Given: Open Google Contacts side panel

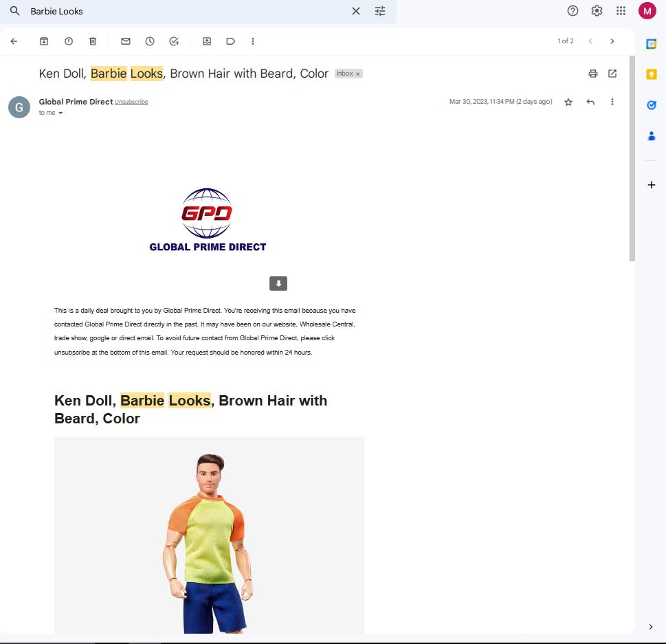Looking at the screenshot, I should pos(651,136).
